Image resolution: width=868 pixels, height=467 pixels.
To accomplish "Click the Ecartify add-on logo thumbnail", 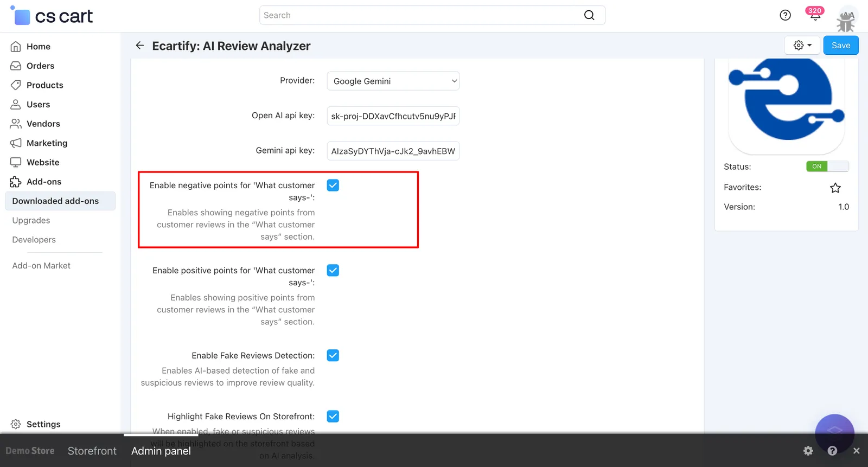I will point(787,106).
